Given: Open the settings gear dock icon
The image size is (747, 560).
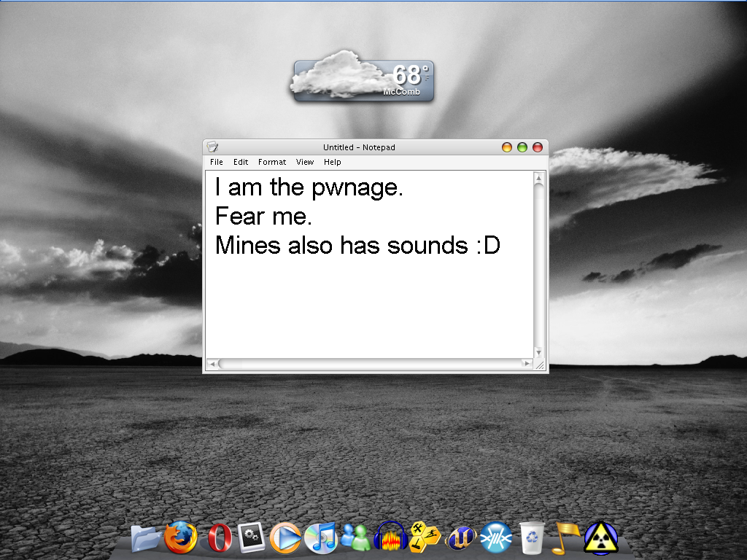Looking at the screenshot, I should [252, 539].
